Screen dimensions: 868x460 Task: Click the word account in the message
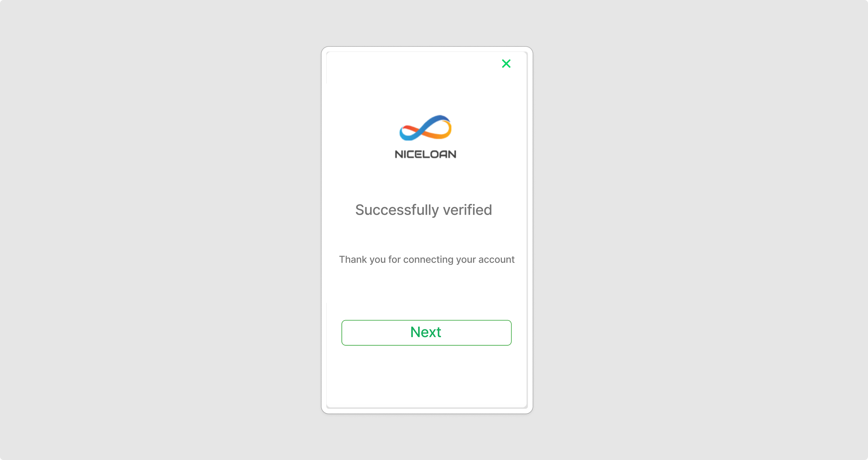496,259
